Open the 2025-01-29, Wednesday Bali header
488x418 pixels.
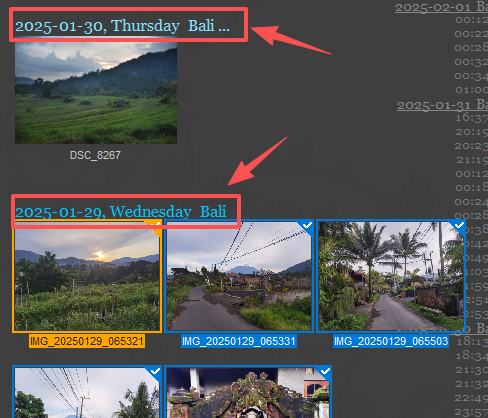[x=121, y=212]
